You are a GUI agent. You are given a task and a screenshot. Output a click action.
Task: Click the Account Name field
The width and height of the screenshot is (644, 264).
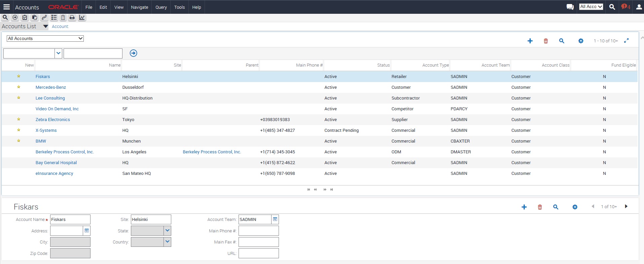coord(70,219)
